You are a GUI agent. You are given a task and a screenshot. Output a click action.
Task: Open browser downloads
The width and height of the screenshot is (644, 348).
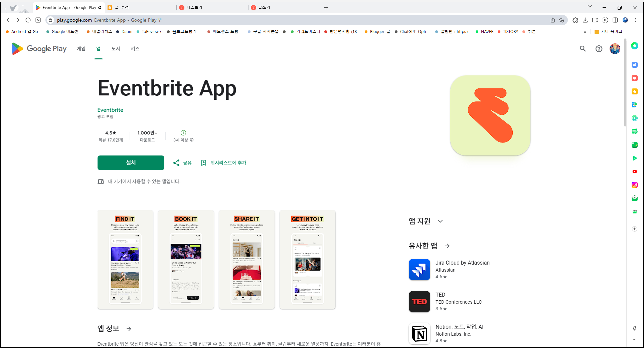585,20
